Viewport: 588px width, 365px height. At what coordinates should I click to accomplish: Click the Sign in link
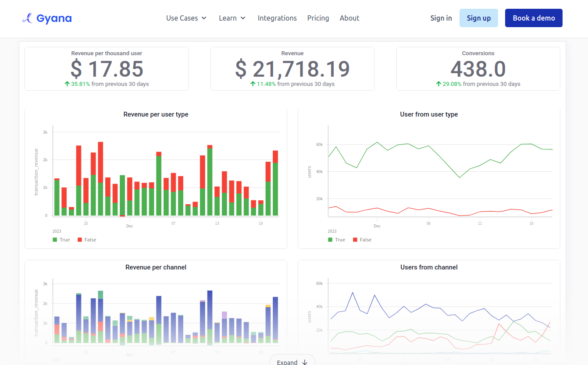441,18
